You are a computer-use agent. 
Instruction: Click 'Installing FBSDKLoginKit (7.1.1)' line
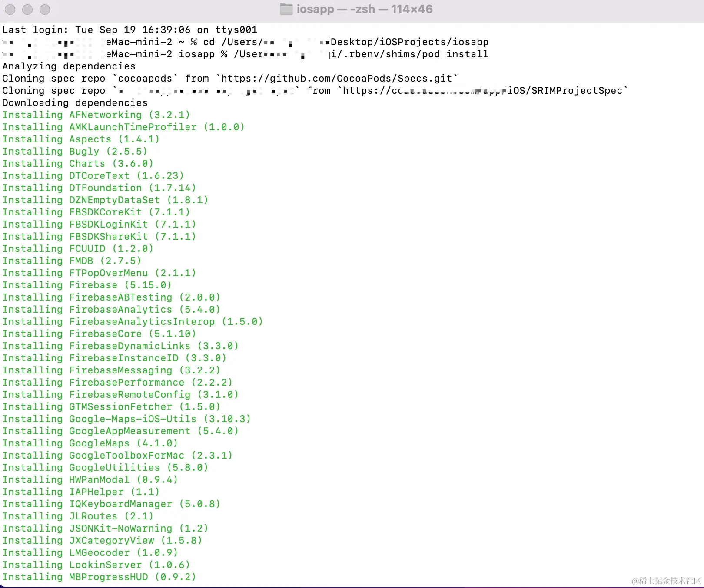[x=100, y=225]
